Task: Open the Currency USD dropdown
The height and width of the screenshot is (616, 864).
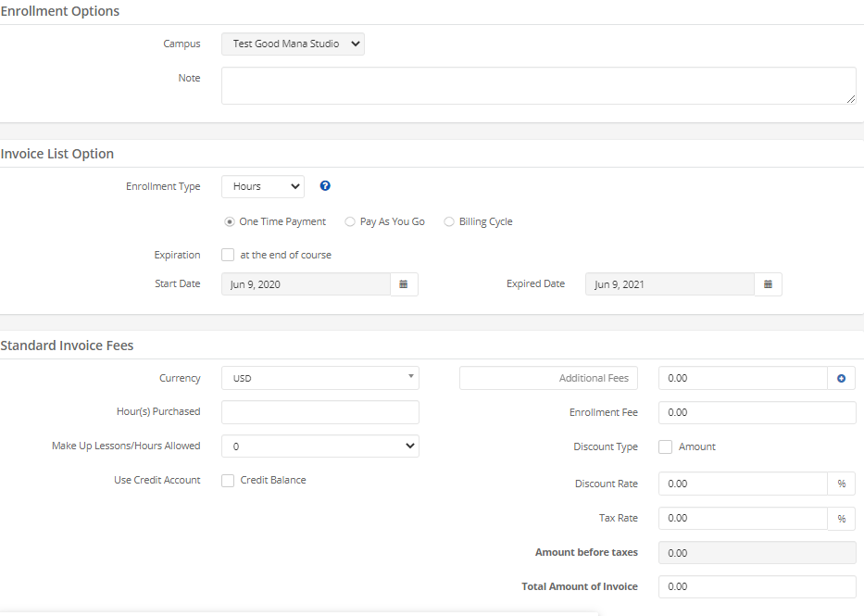Action: (x=320, y=379)
